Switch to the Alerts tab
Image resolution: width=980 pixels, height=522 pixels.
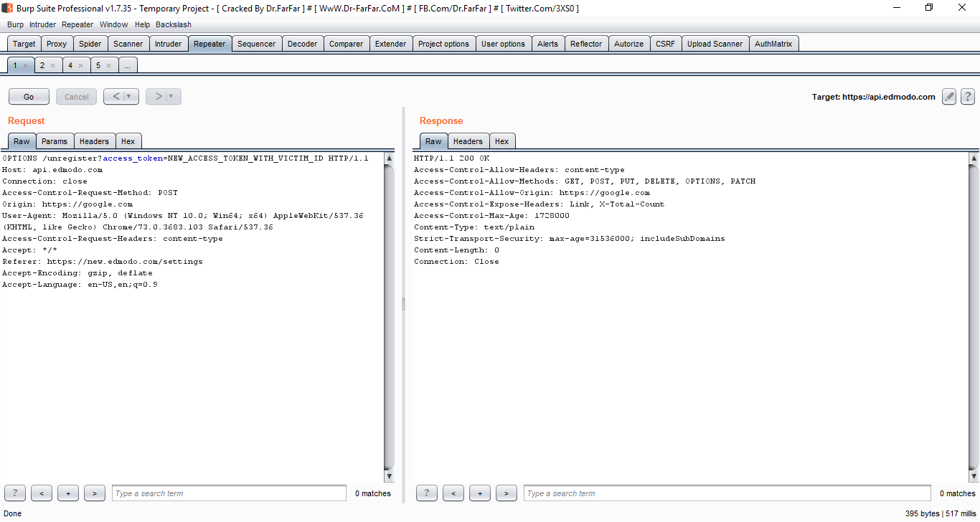pos(547,44)
